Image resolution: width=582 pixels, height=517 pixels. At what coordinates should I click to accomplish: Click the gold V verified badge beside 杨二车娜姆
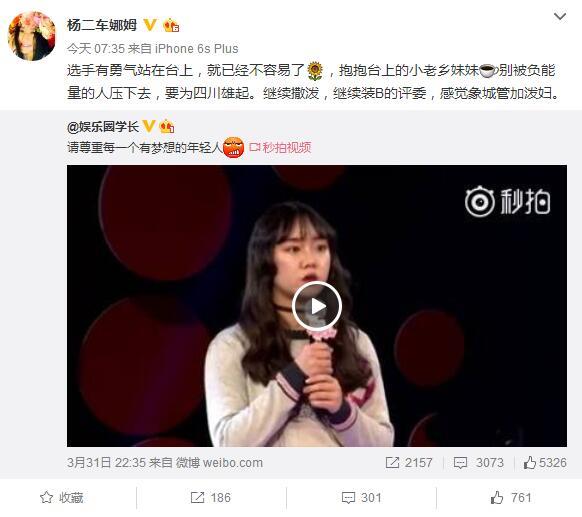(x=150, y=25)
